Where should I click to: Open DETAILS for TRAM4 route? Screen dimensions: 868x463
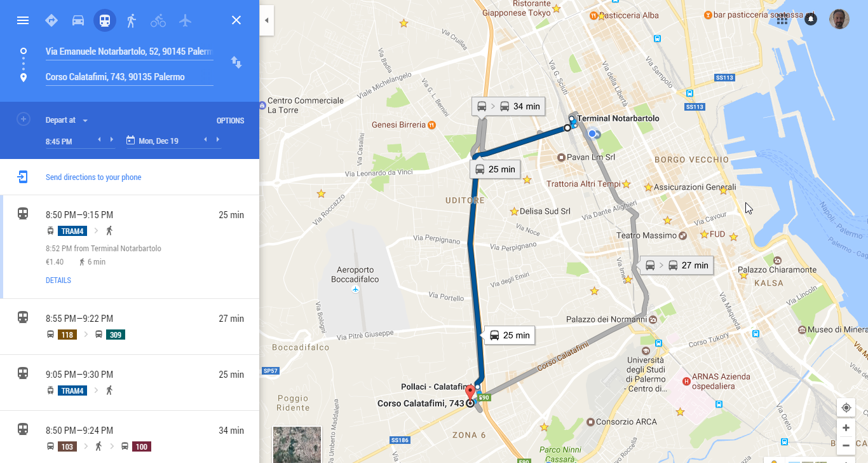[58, 280]
